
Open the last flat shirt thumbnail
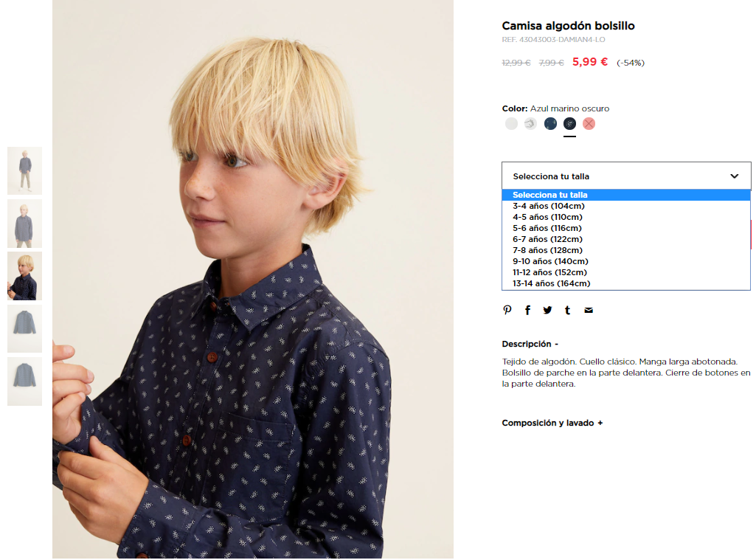pos(24,381)
